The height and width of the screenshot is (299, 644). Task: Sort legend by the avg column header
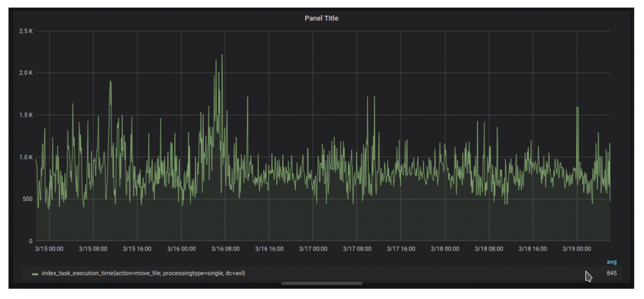tap(611, 262)
